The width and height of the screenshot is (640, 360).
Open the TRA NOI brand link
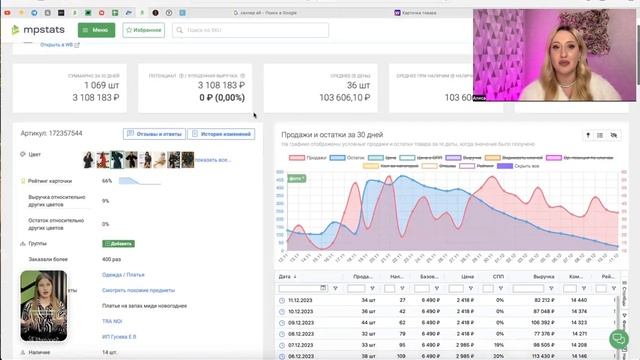click(x=112, y=321)
